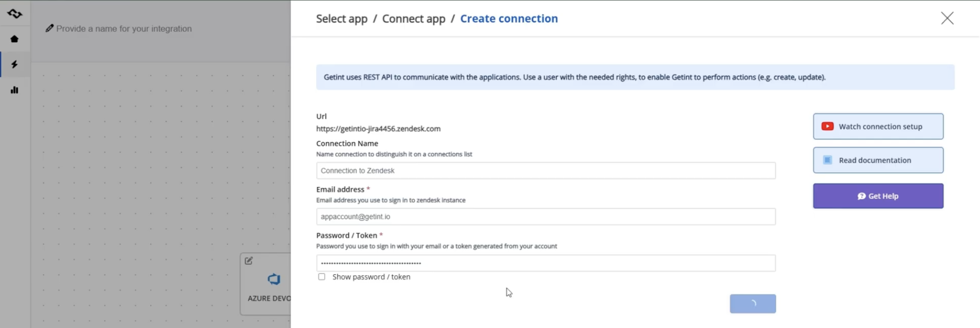Click 'Provide a name for your integration' field
The height and width of the screenshot is (328, 980).
124,29
